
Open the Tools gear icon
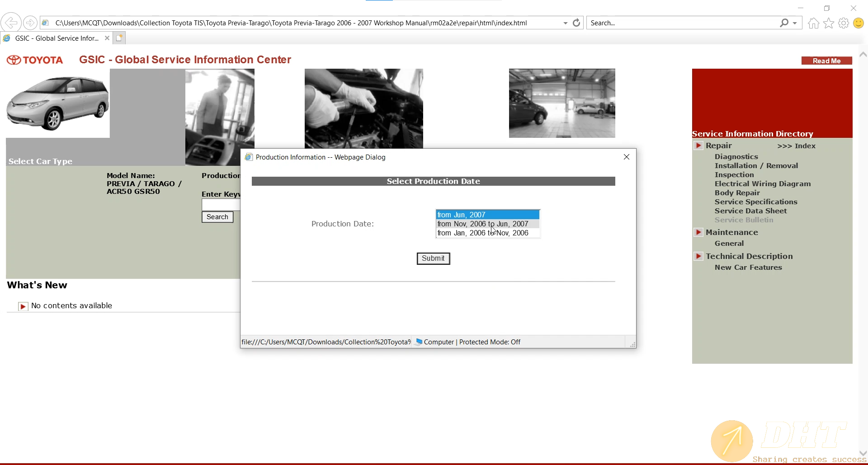click(x=843, y=23)
